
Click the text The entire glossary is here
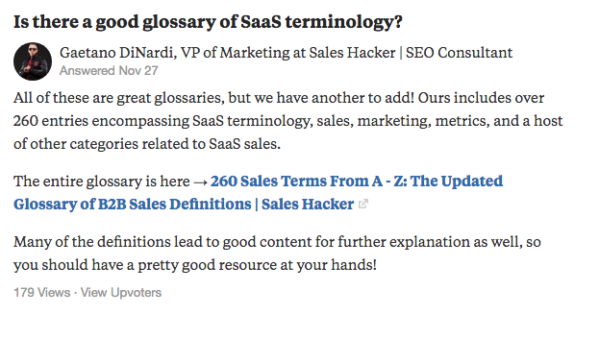point(102,182)
